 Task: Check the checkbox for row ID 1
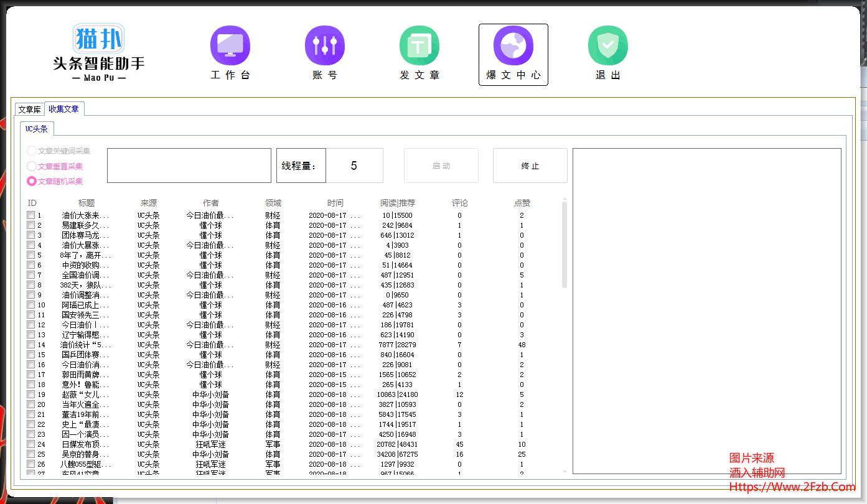tap(30, 215)
